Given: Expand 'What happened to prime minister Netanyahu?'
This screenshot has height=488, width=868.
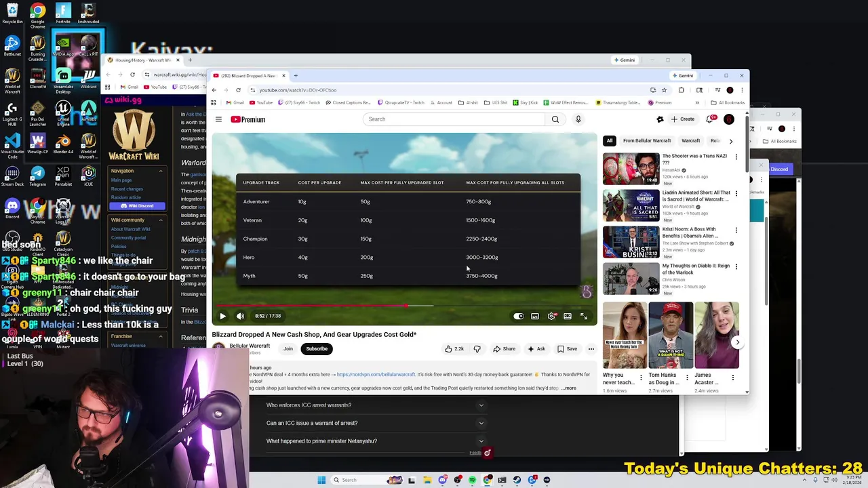Looking at the screenshot, I should pos(376,441).
